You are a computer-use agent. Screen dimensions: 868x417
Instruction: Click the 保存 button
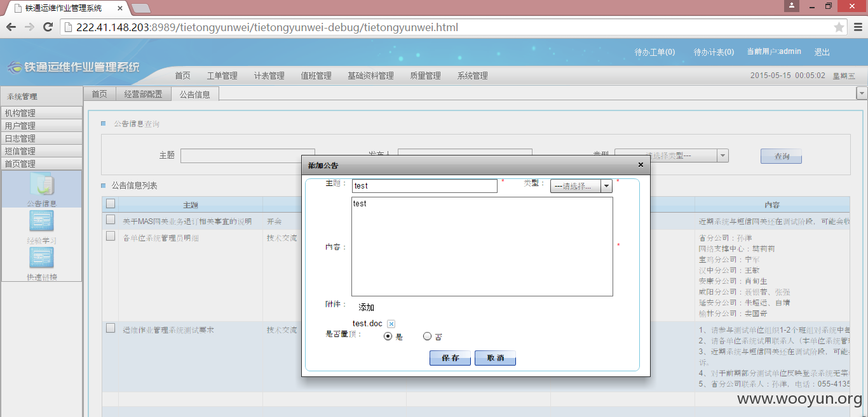450,358
